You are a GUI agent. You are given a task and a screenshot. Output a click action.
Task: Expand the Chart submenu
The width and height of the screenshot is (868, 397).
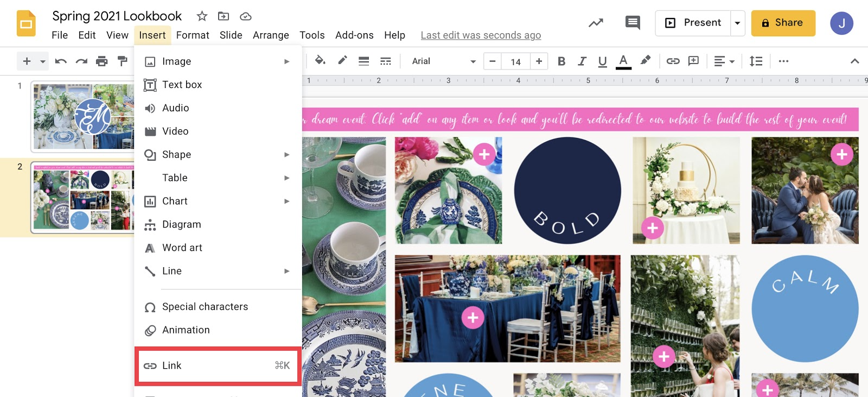(218, 201)
